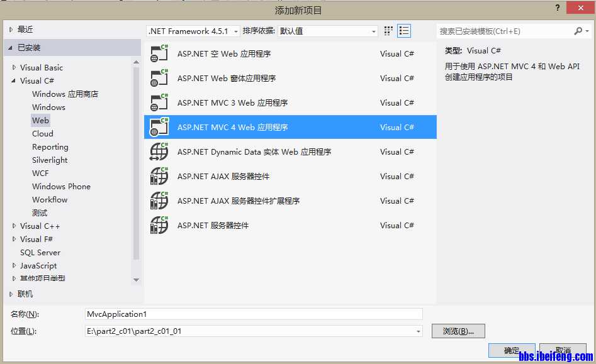Click the ASP.NET AJAX 服务器控件扩展程序 template icon
This screenshot has width=596, height=364.
(x=159, y=201)
